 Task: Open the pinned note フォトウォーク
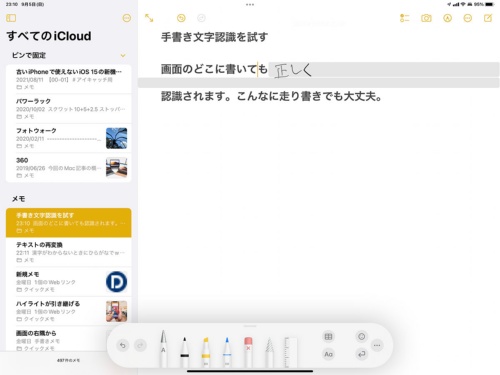coord(69,138)
